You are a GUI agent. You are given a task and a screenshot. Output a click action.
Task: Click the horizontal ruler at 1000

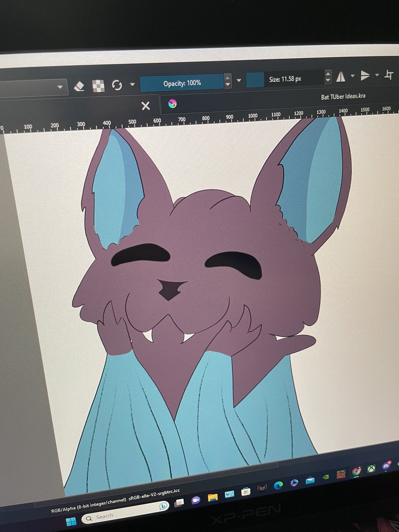[253, 116]
